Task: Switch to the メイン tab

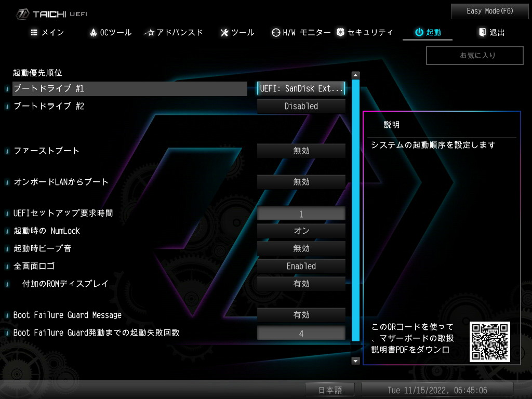Action: click(47, 33)
